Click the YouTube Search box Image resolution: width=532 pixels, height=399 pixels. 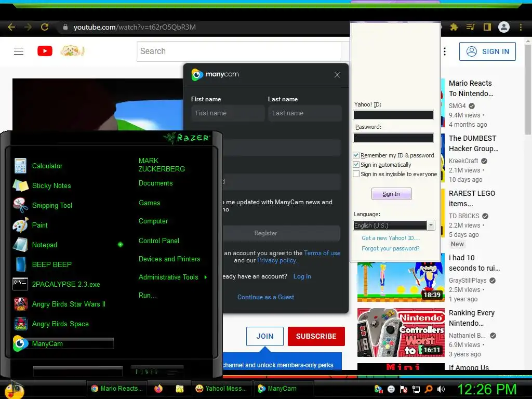tap(239, 51)
